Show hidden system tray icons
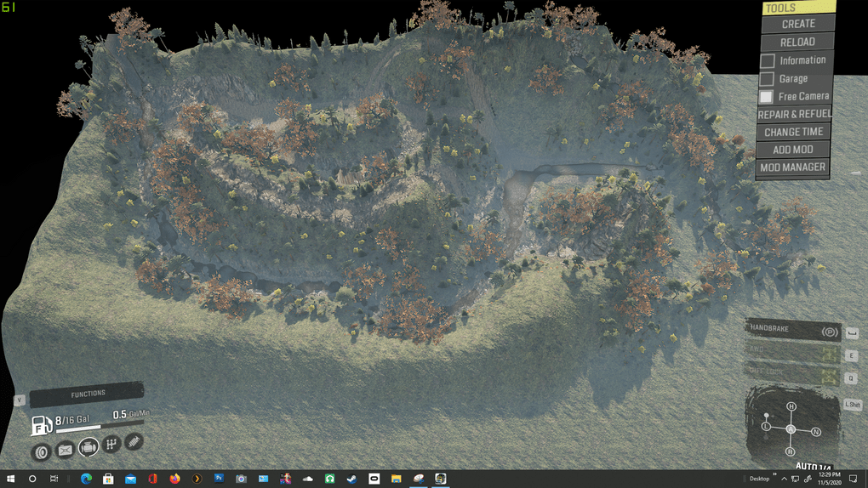Screen dimensions: 868x488 pyautogui.click(x=784, y=479)
